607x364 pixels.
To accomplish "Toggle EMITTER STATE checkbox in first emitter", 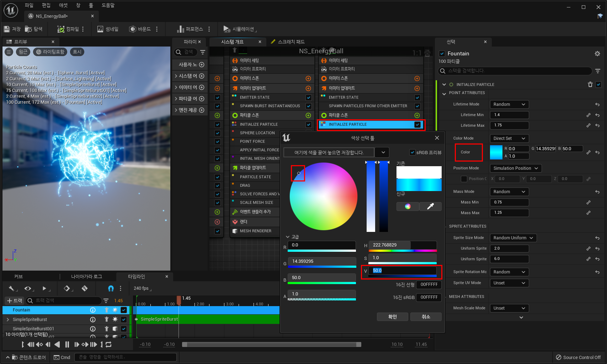I will click(309, 98).
